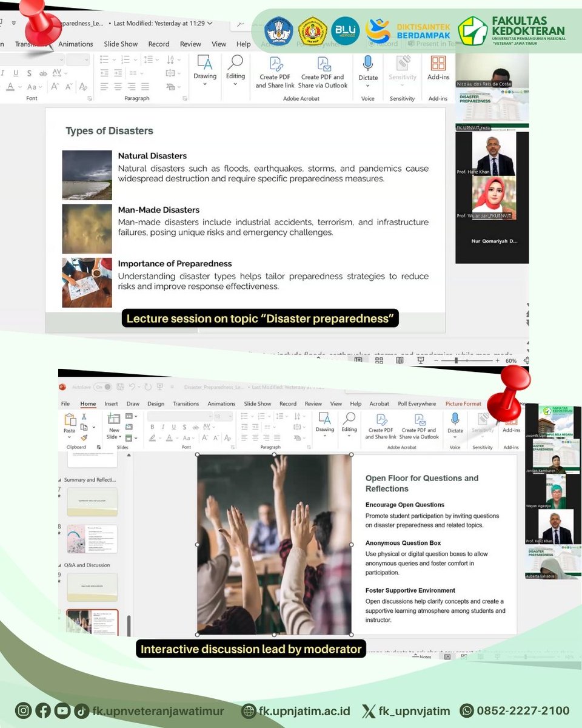Click Create PDF and Share via Outlook, top window
This screenshot has height=728, width=582.
(323, 73)
